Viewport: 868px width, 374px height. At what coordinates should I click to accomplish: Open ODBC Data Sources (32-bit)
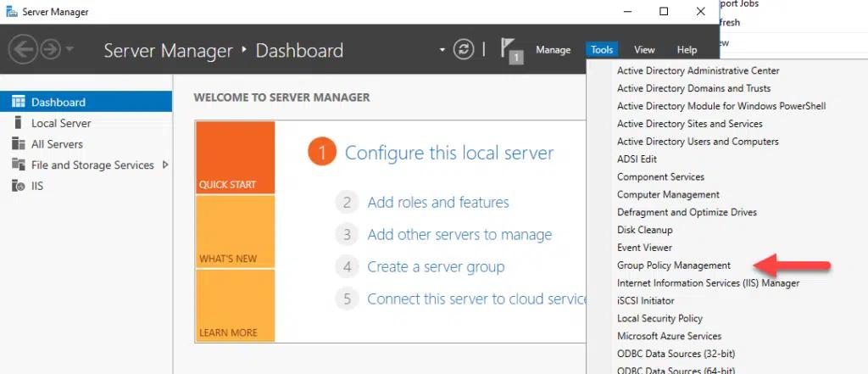click(676, 354)
